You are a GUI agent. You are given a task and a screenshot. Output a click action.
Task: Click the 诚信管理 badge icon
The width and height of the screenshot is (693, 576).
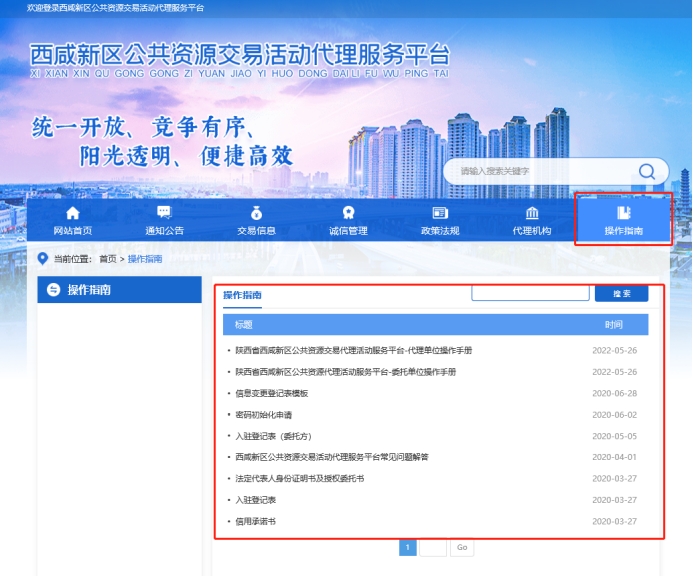pyautogui.click(x=348, y=213)
